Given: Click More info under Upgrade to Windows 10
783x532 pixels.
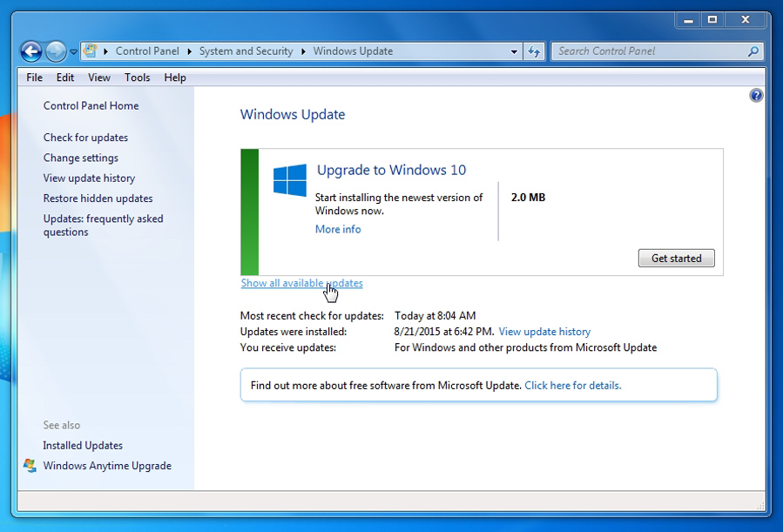Looking at the screenshot, I should (x=338, y=229).
